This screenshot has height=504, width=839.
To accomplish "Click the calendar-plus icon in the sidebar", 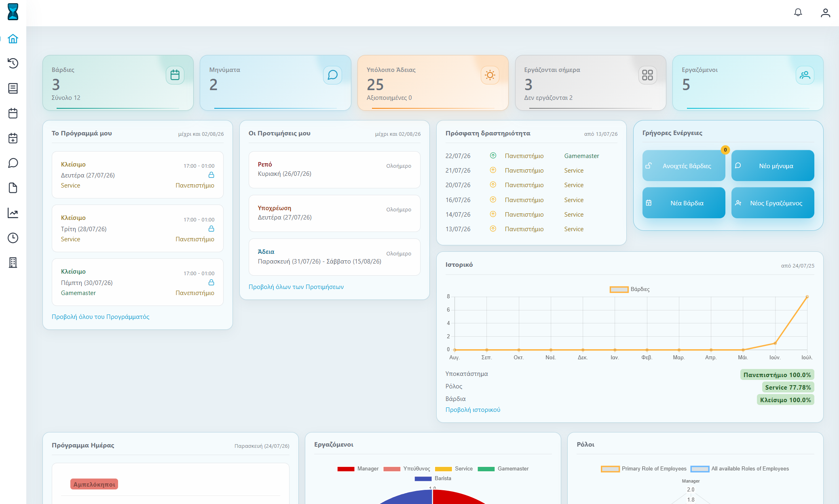I will (x=13, y=138).
